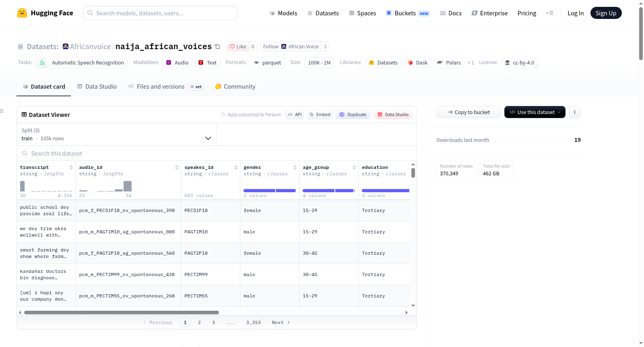Click the Duplicate button

pyautogui.click(x=353, y=114)
